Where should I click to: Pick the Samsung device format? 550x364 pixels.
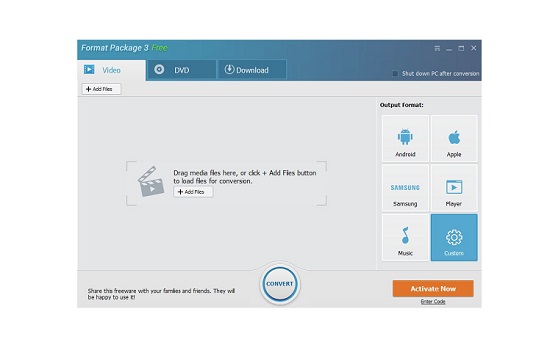[x=405, y=188]
